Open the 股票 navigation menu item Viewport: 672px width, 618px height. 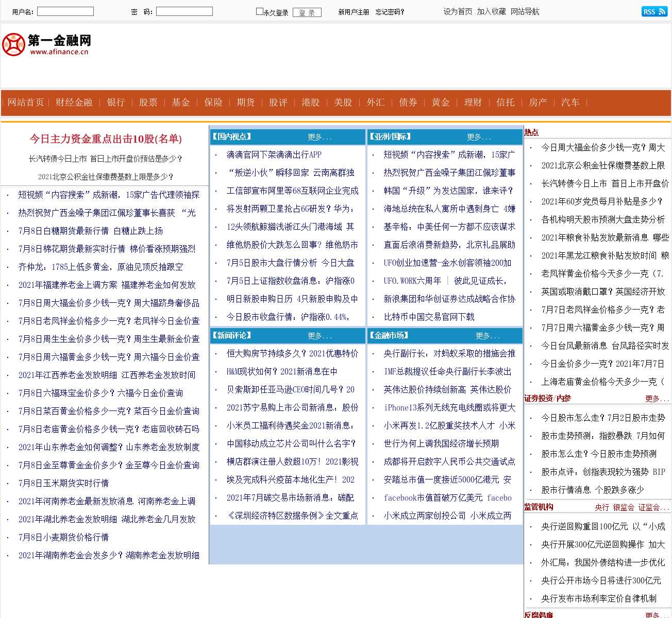coord(148,102)
